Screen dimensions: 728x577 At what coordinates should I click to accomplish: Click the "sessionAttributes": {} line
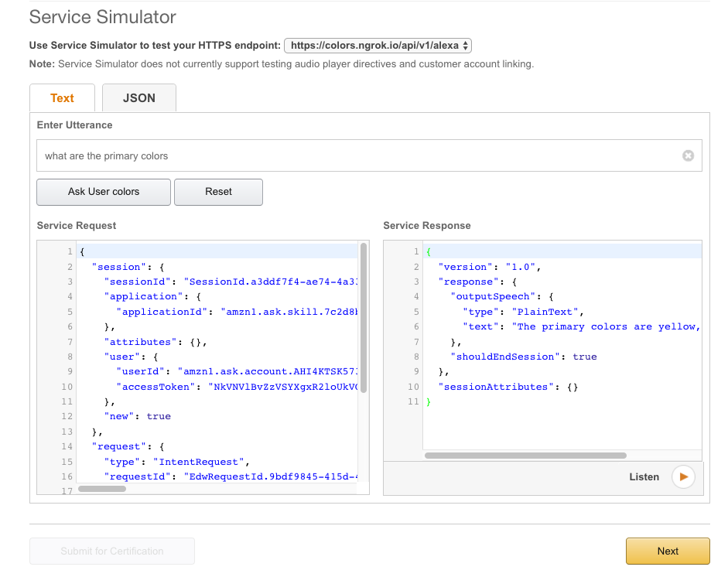coord(508,388)
